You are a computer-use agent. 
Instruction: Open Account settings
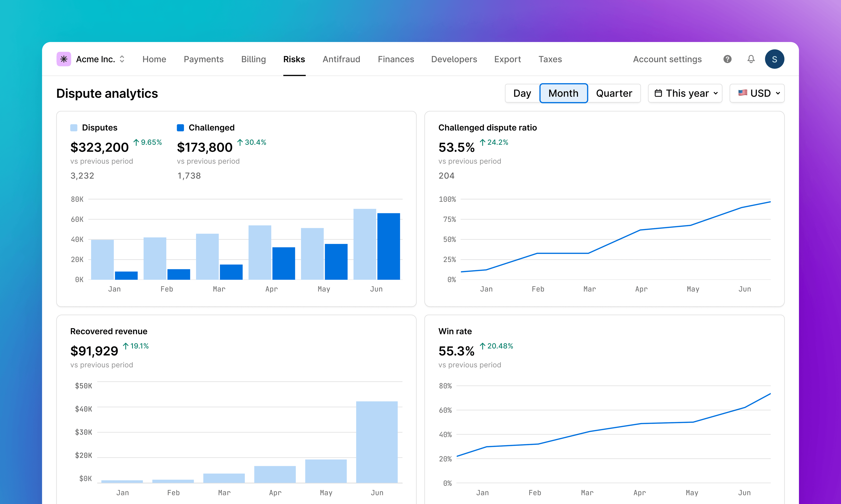667,59
